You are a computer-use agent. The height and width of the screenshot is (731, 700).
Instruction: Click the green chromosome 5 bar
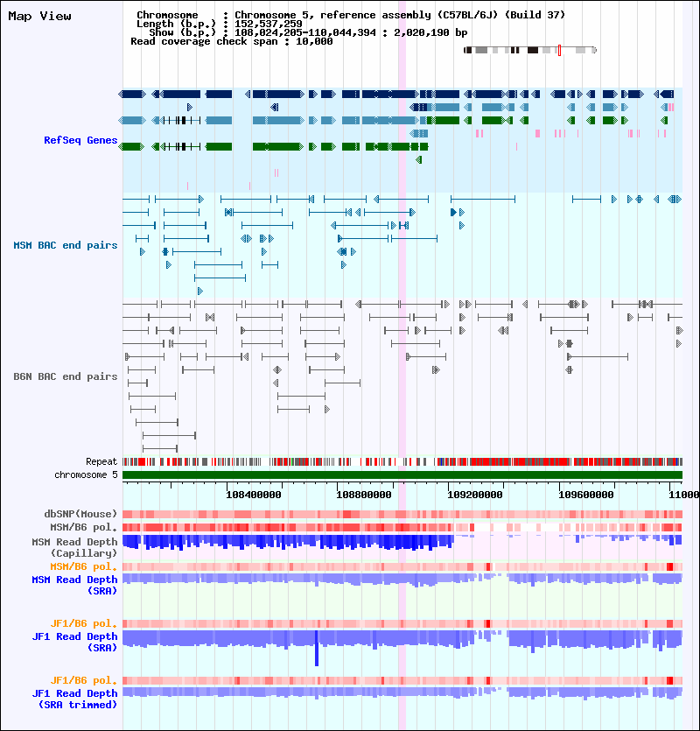pyautogui.click(x=402, y=475)
